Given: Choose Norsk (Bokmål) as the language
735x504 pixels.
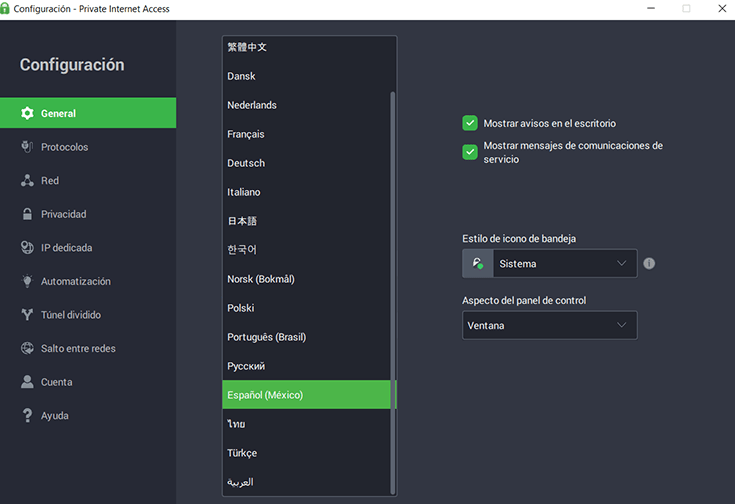Looking at the screenshot, I should [x=306, y=279].
